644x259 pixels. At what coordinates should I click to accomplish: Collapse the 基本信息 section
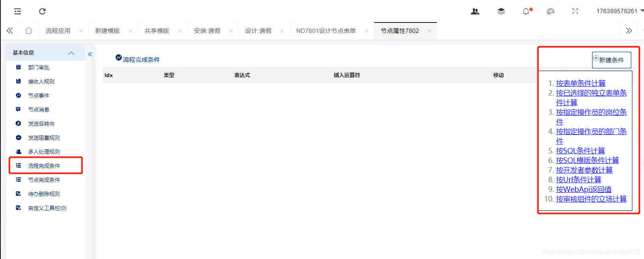[71, 53]
